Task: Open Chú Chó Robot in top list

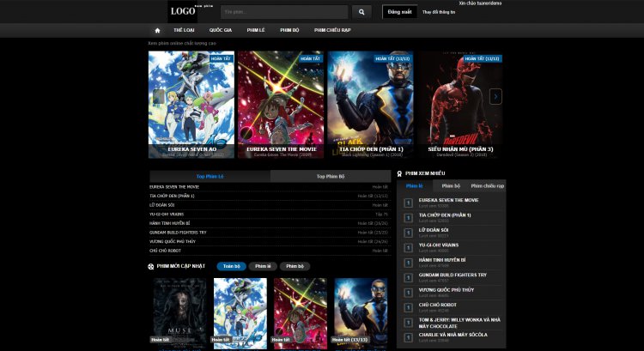Action: coord(165,251)
